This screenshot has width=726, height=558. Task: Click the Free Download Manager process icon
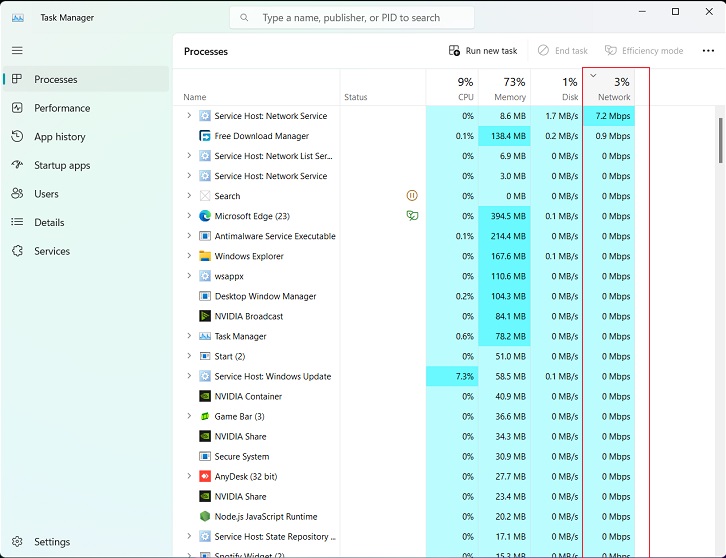click(x=205, y=136)
